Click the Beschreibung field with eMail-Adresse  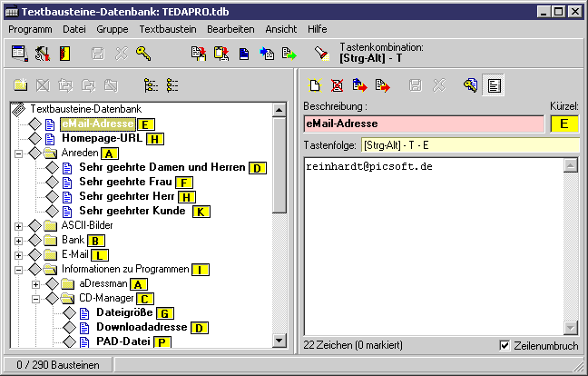pyautogui.click(x=424, y=124)
